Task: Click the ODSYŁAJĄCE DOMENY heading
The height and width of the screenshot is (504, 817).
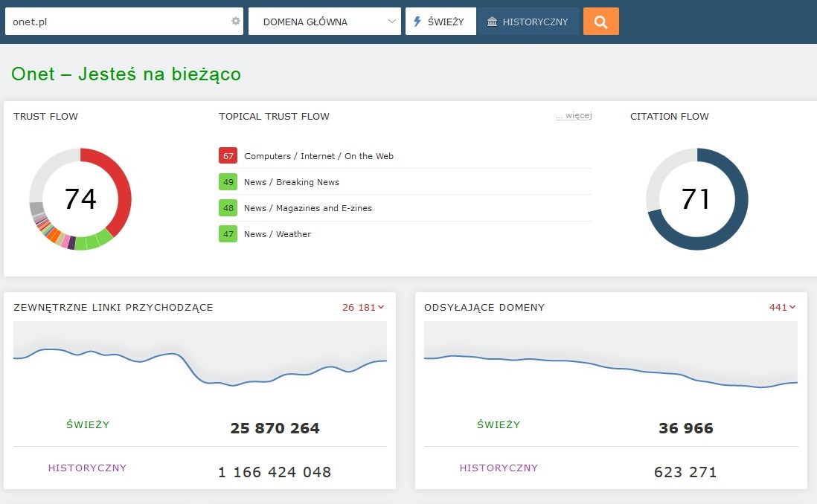Action: point(484,307)
